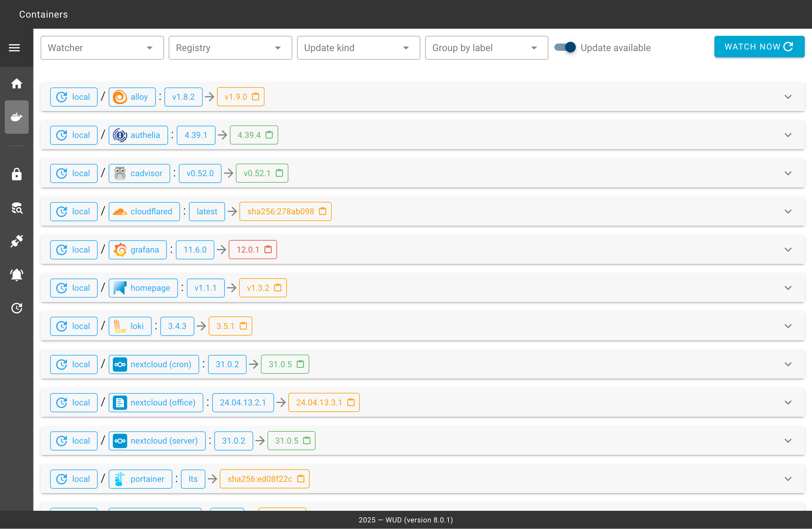Viewport: 812px width, 529px height.
Task: Click the alloy logo icon
Action: coord(120,97)
